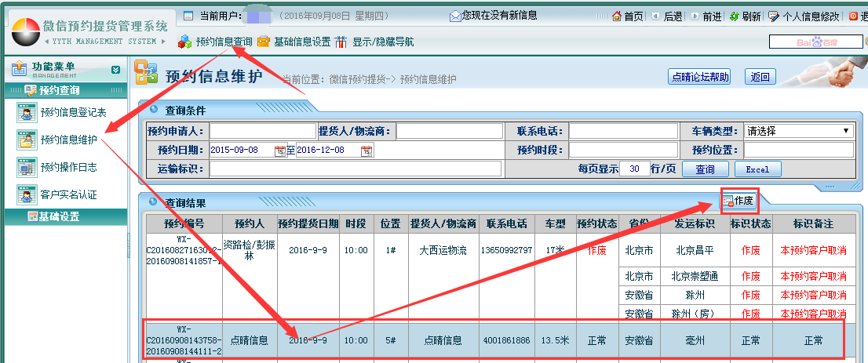Click the 刷新 refresh icon
The height and width of the screenshot is (363, 868).
[734, 16]
